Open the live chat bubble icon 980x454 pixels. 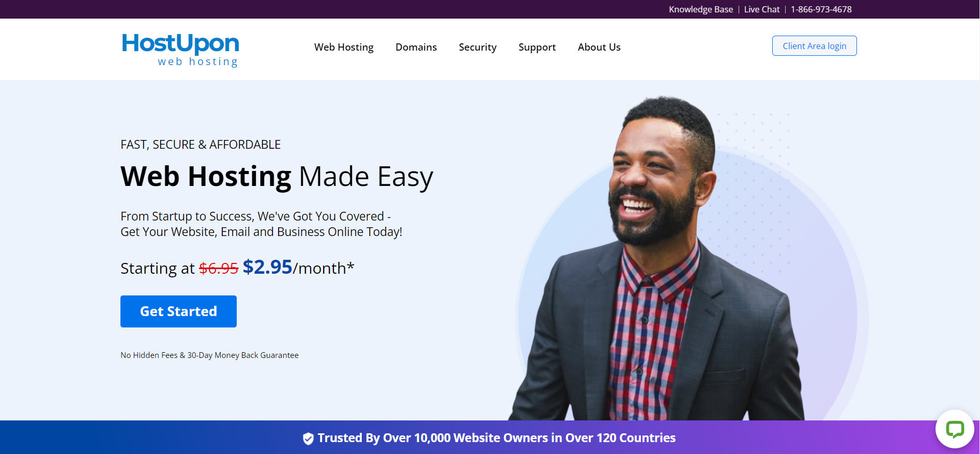tap(955, 429)
